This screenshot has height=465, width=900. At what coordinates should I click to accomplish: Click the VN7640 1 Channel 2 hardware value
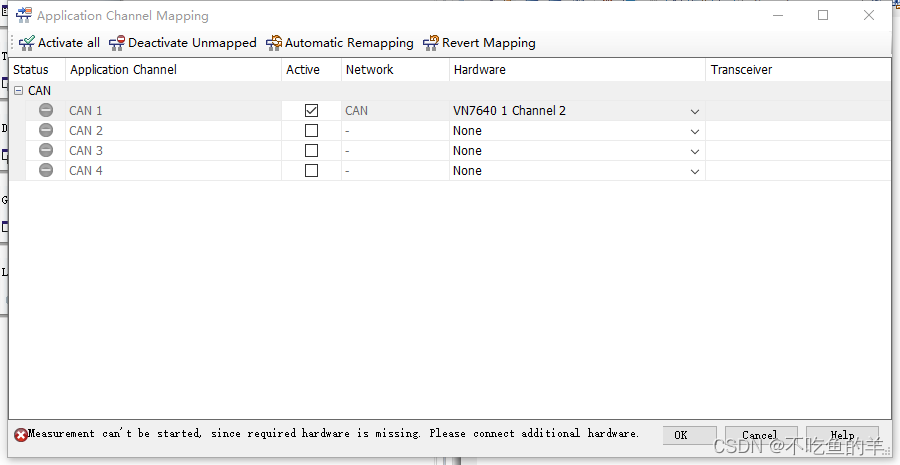tap(509, 111)
